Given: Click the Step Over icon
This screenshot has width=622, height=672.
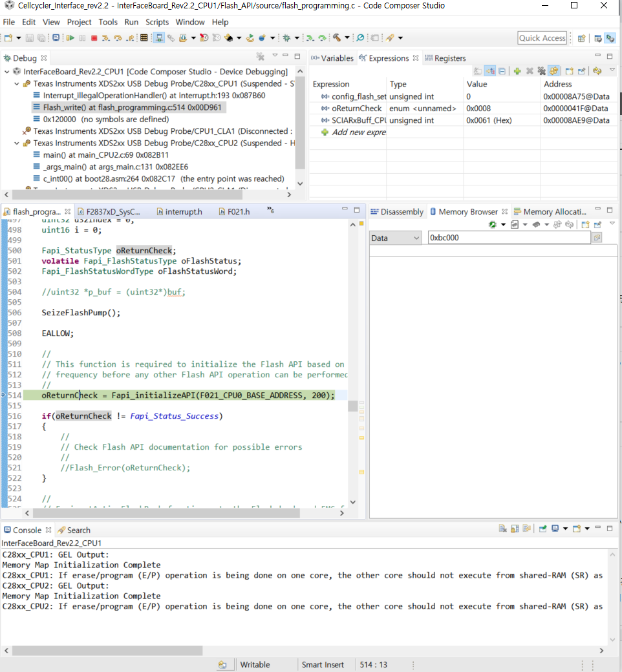Looking at the screenshot, I should click(118, 38).
